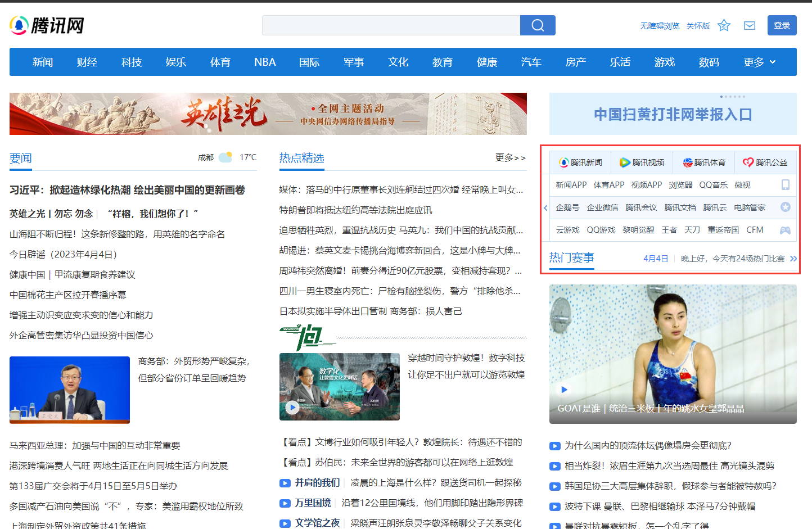Click the weather cloud icon
This screenshot has height=529, width=812.
tap(225, 157)
